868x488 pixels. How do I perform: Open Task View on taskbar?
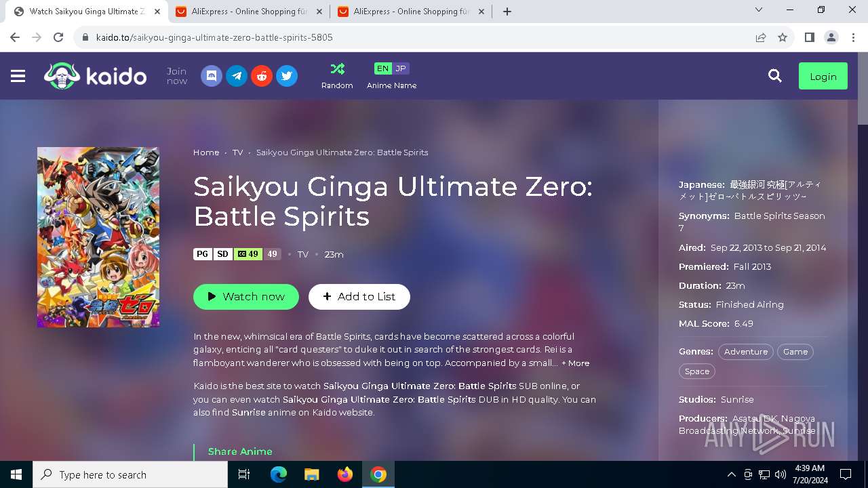(244, 474)
